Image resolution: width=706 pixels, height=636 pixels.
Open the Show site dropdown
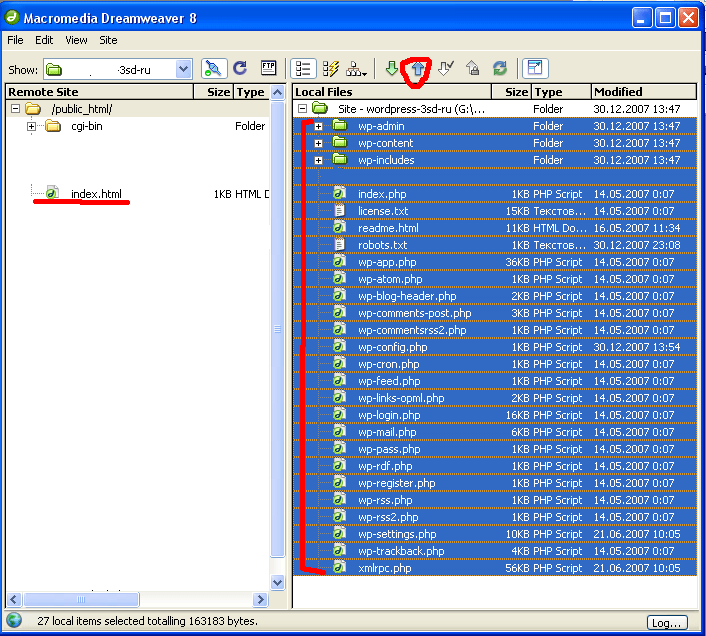183,69
